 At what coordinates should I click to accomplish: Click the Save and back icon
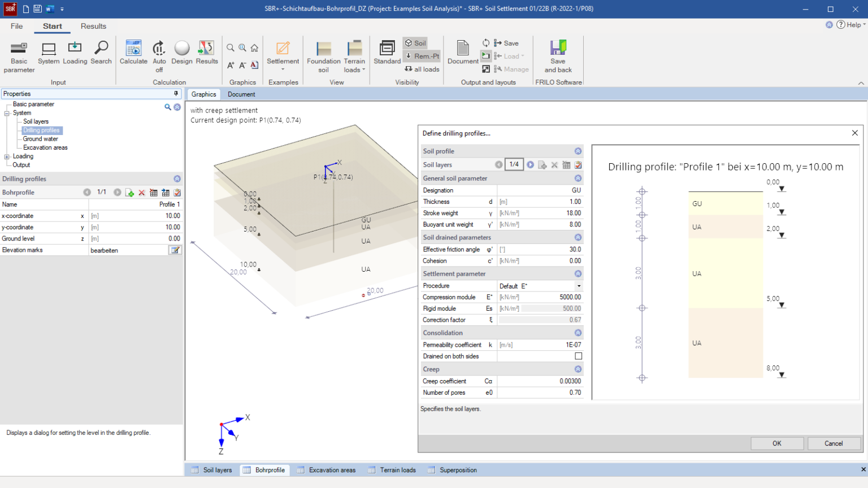(558, 56)
